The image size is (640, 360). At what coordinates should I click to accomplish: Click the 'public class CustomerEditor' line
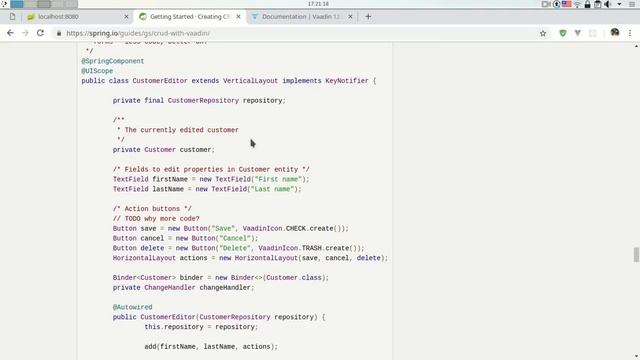(x=229, y=81)
